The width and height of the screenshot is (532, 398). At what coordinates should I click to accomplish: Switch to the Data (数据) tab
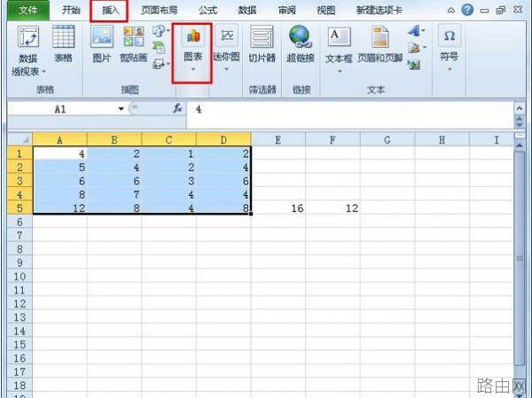coord(247,10)
